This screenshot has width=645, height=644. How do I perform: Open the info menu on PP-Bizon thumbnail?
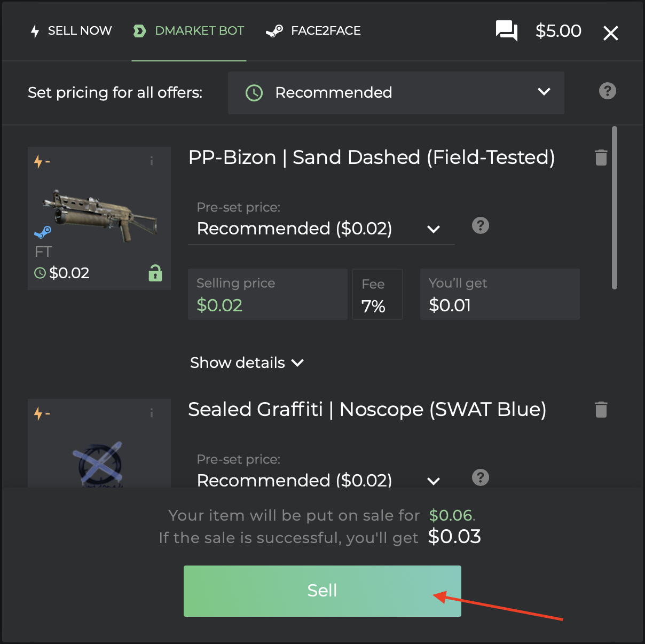(x=152, y=161)
